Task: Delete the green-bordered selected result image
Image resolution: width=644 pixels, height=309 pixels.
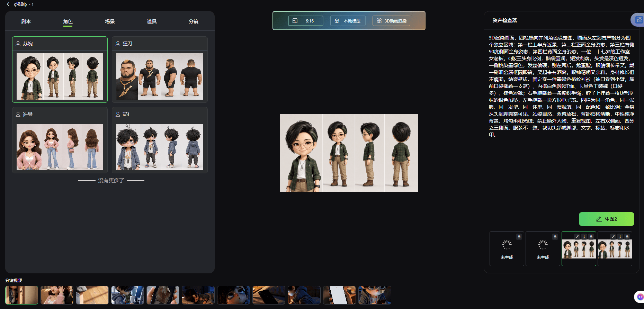Action: pos(591,237)
